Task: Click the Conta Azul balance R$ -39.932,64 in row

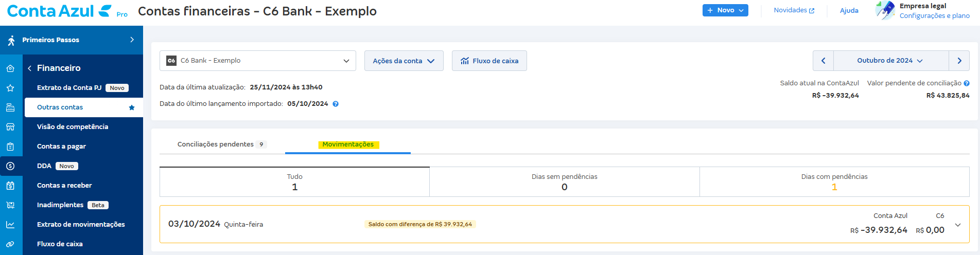Action: (879, 230)
